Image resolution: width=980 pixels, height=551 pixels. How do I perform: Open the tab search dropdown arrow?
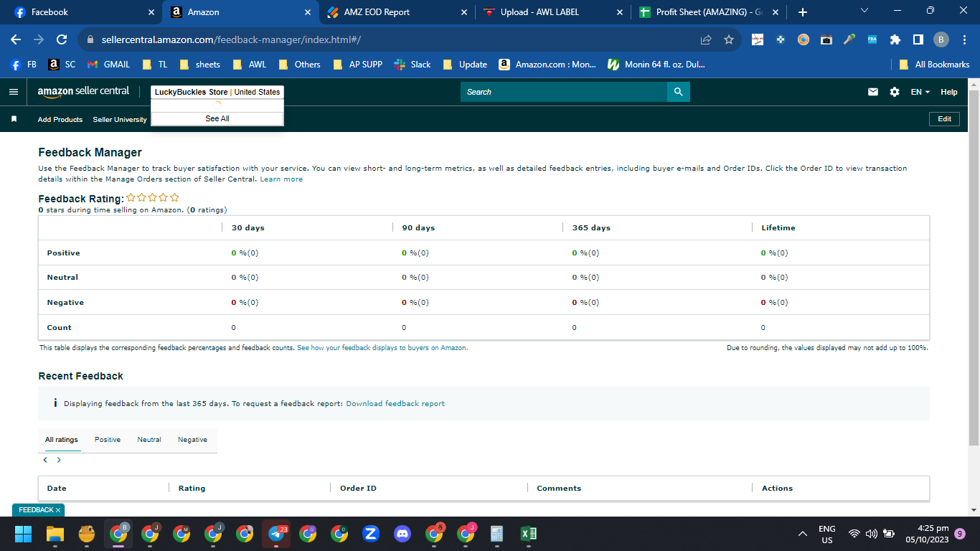(864, 11)
